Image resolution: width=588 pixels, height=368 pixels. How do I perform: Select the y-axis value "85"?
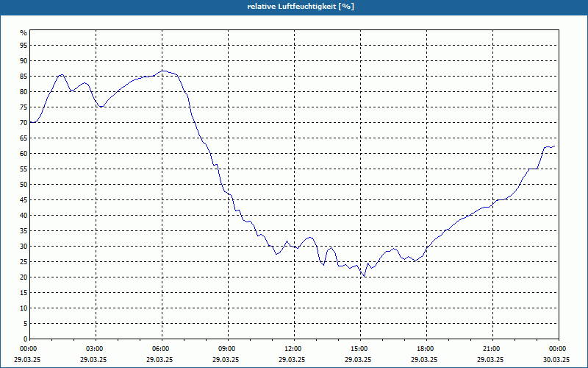[x=24, y=77]
